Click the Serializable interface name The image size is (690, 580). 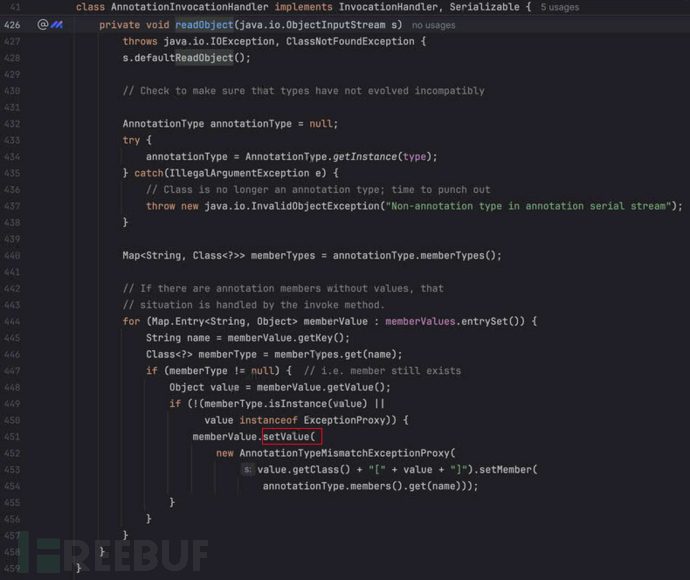[484, 7]
